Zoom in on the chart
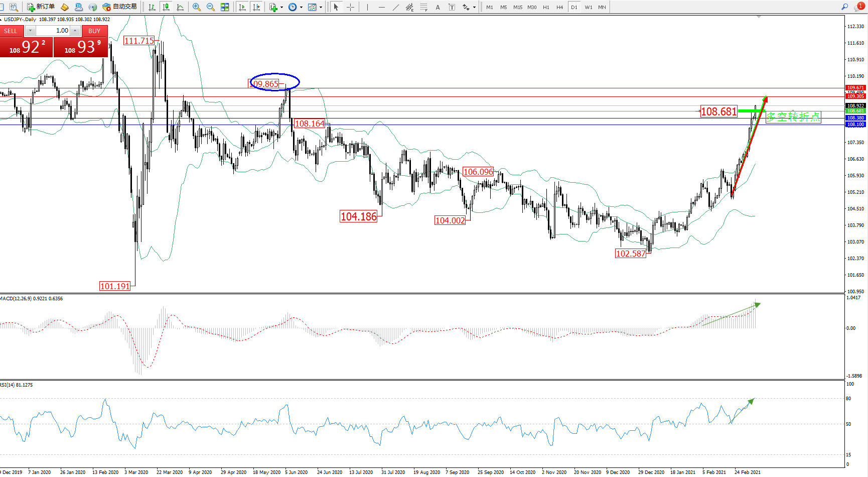868x477 pixels. [197, 7]
